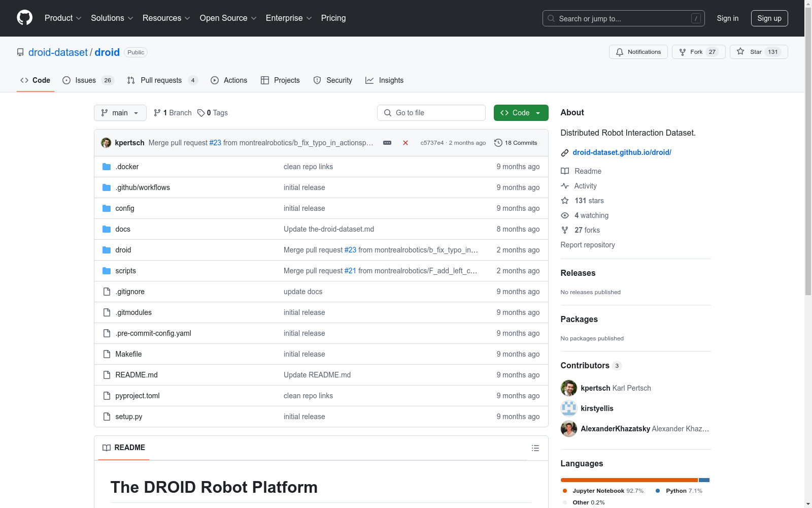The width and height of the screenshot is (812, 508).
Task: Click the star icon in Star button
Action: 740,52
